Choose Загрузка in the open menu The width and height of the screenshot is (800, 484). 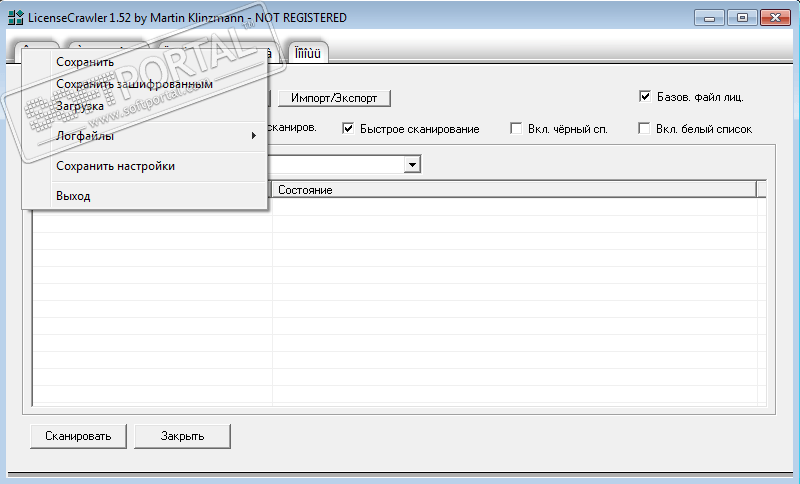(144, 106)
